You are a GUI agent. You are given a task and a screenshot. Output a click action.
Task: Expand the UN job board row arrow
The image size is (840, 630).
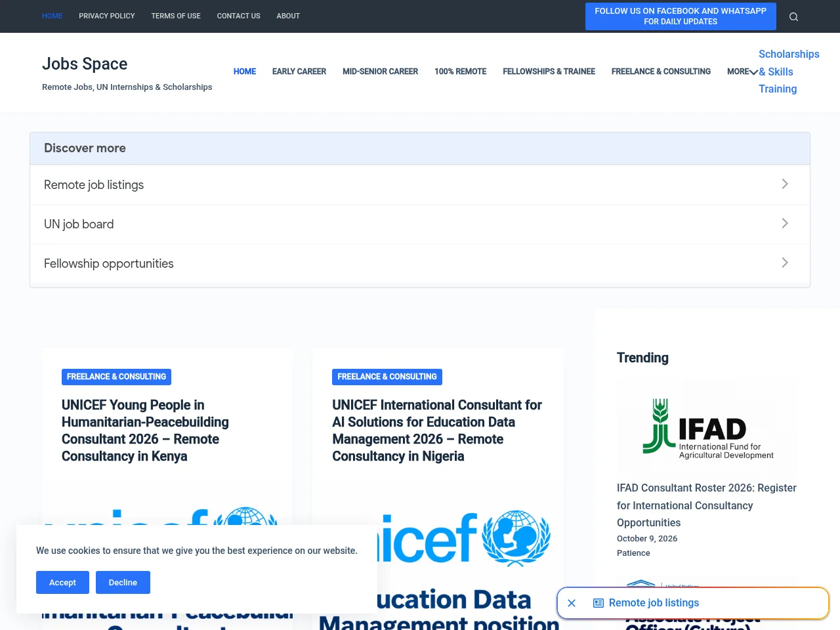[x=785, y=223]
